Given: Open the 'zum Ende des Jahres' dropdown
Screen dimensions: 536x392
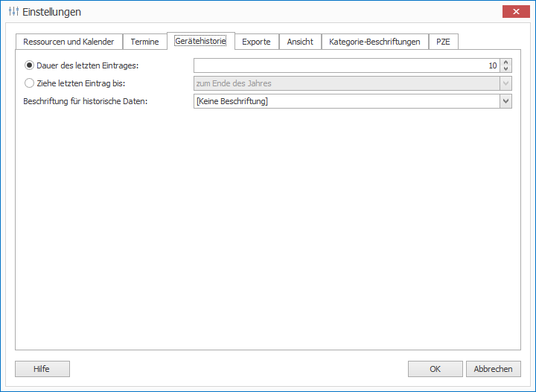Looking at the screenshot, I should [506, 83].
